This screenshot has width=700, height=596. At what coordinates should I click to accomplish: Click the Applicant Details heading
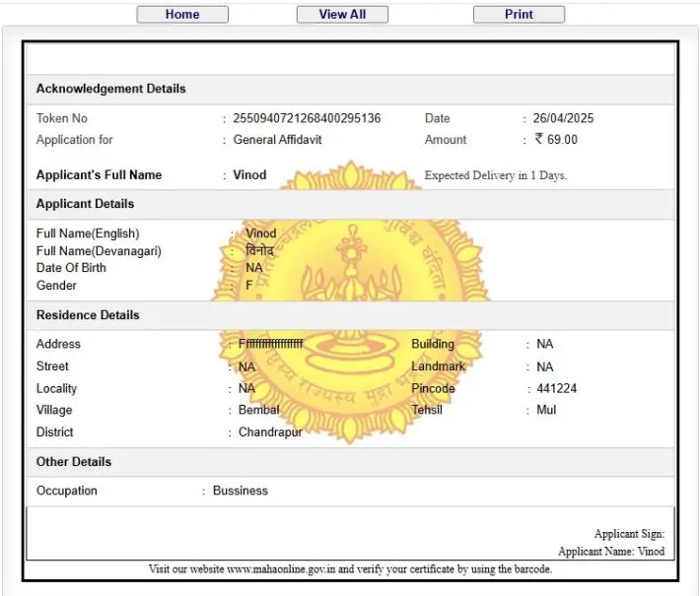(x=85, y=204)
